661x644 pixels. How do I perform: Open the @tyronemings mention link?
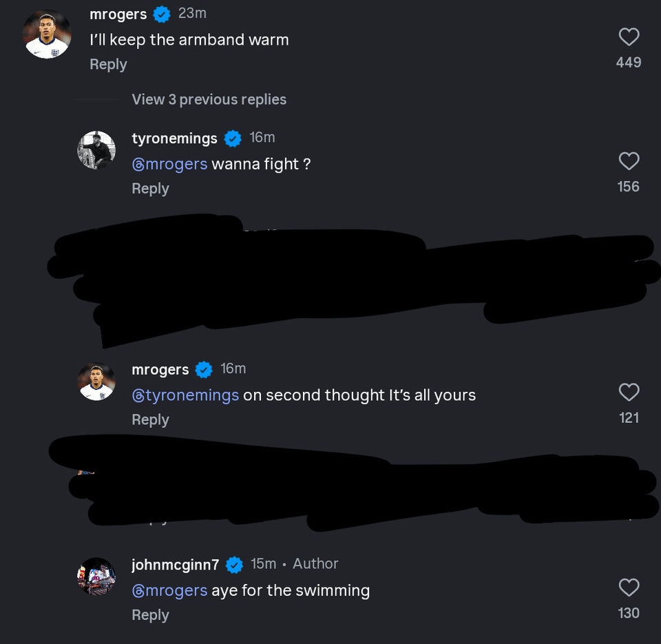[185, 395]
